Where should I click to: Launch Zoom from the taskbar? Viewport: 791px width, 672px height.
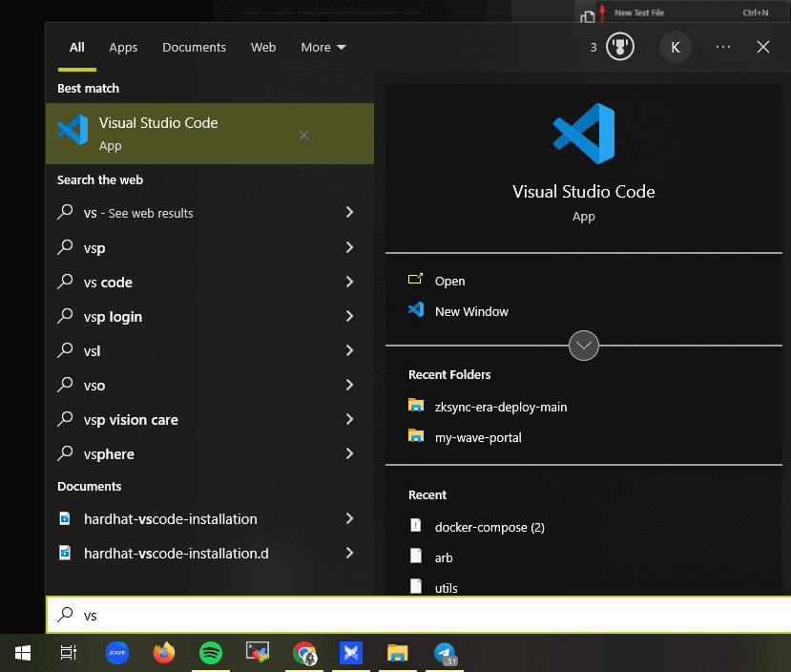pos(117,653)
